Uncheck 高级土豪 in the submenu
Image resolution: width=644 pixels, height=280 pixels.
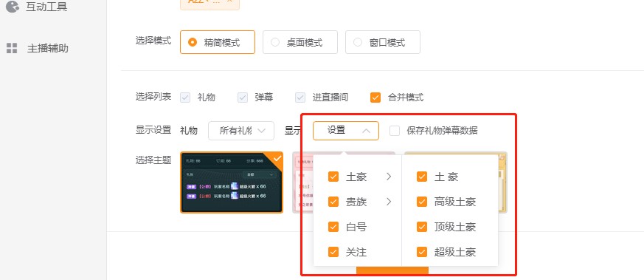422,202
